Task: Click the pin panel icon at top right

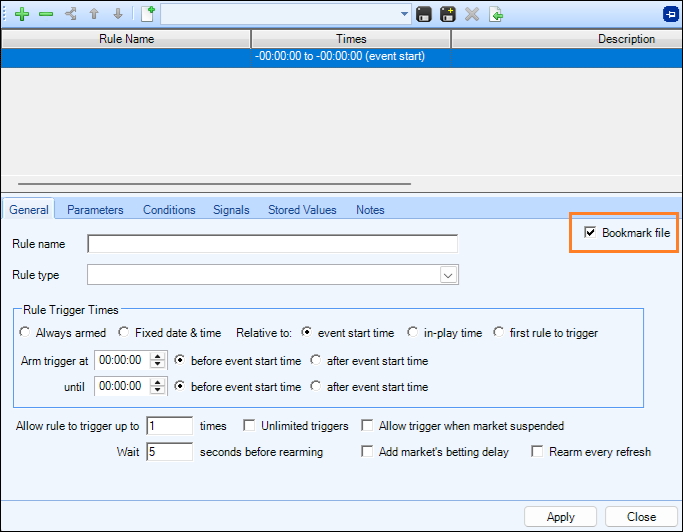Action: (x=669, y=14)
